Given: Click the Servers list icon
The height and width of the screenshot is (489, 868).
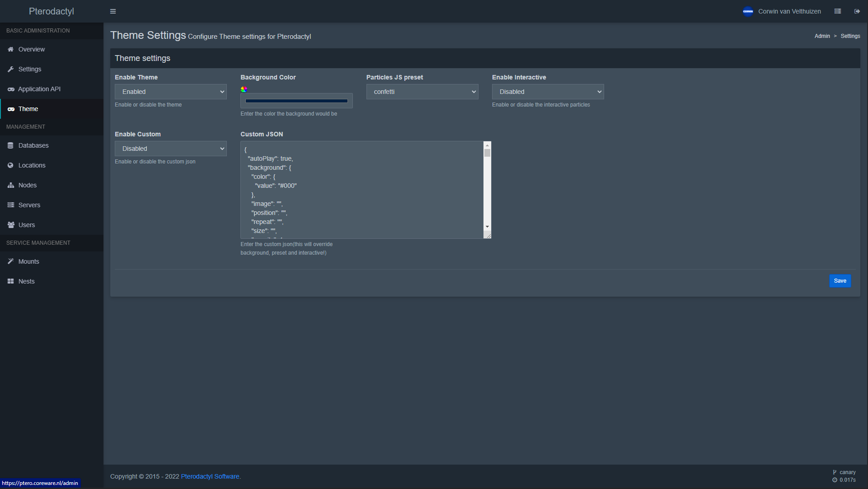Looking at the screenshot, I should pyautogui.click(x=11, y=205).
